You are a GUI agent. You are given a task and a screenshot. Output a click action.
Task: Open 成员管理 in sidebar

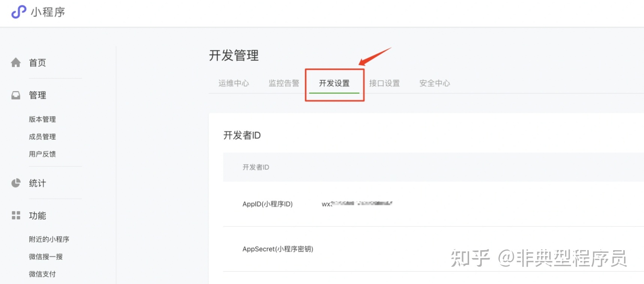42,136
